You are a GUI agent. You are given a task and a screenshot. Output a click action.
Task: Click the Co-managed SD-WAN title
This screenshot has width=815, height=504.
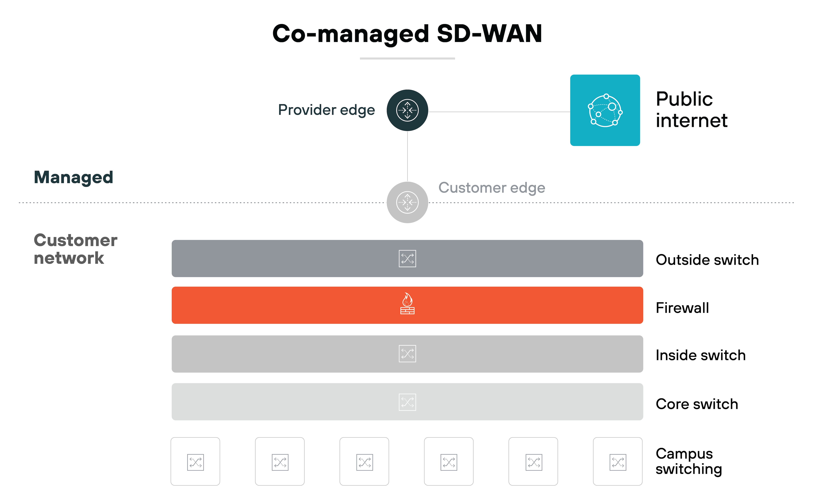coord(407,34)
